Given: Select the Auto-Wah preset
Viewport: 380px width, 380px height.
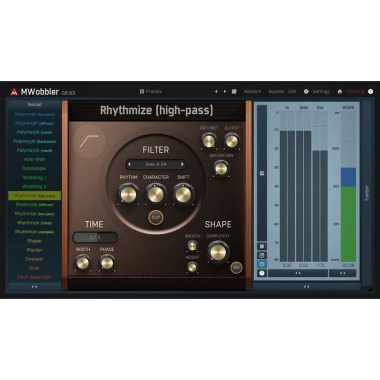Looking at the screenshot, I should (34, 159).
